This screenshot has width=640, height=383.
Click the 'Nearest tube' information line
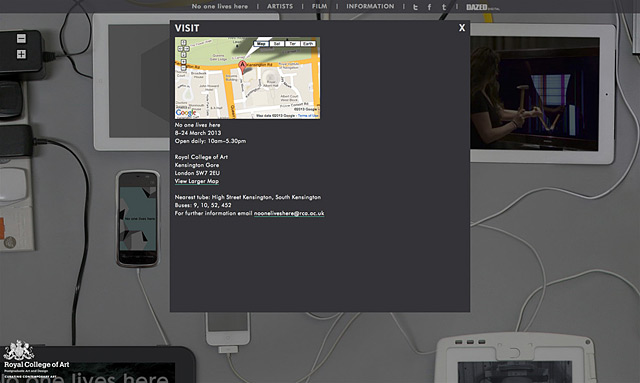coord(248,197)
